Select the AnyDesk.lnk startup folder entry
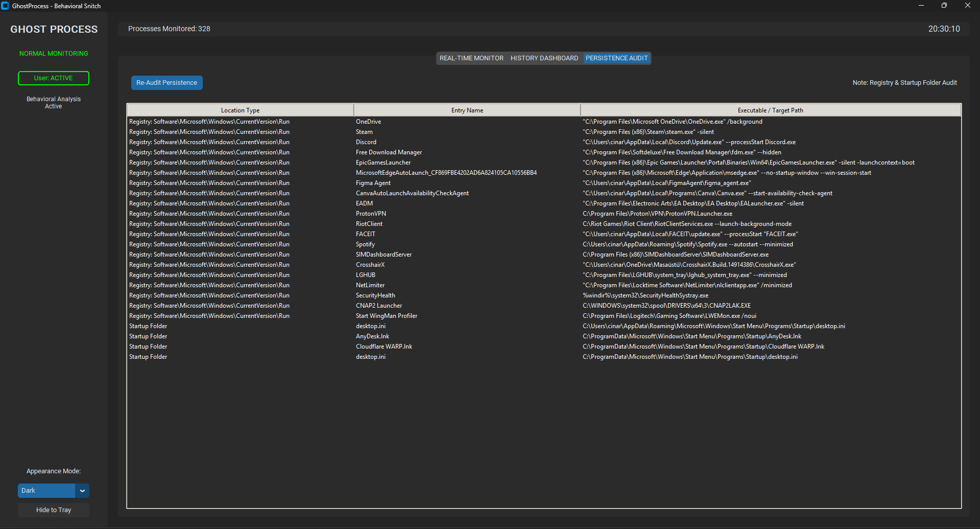 point(372,336)
